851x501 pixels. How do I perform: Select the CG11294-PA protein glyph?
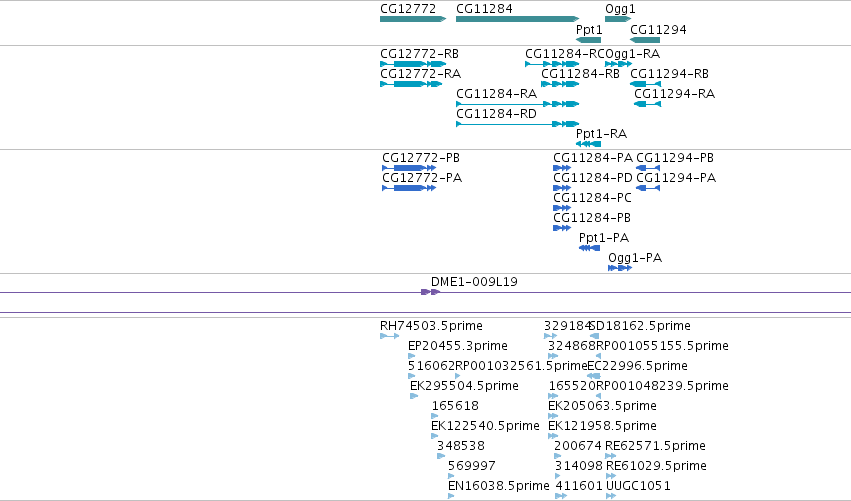tap(648, 188)
